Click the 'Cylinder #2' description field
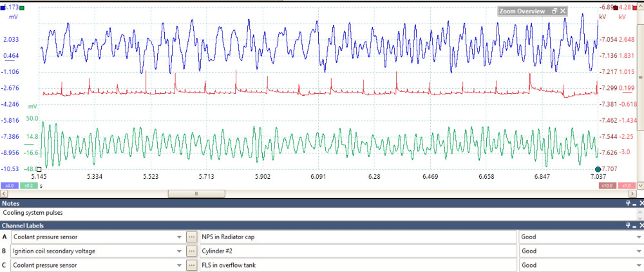644x272 pixels. coord(357,251)
